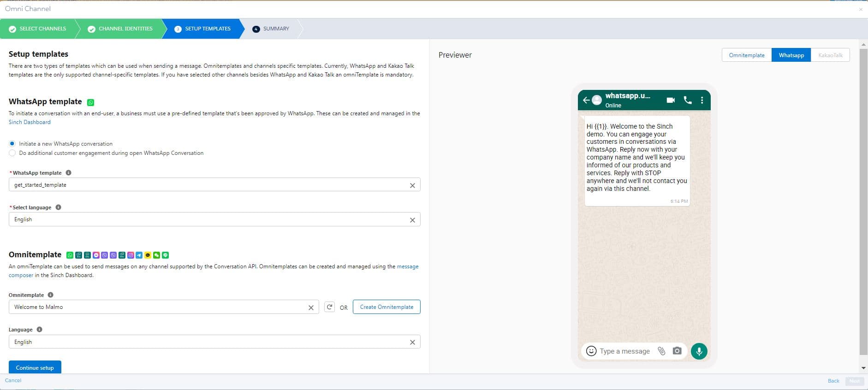The width and height of the screenshot is (868, 390).
Task: Click WhatsApp icon in Omnitemplate channel row
Action: pos(70,255)
